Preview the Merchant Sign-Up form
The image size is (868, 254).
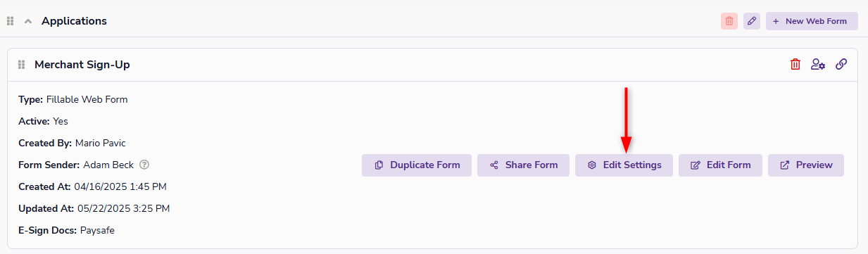point(806,165)
